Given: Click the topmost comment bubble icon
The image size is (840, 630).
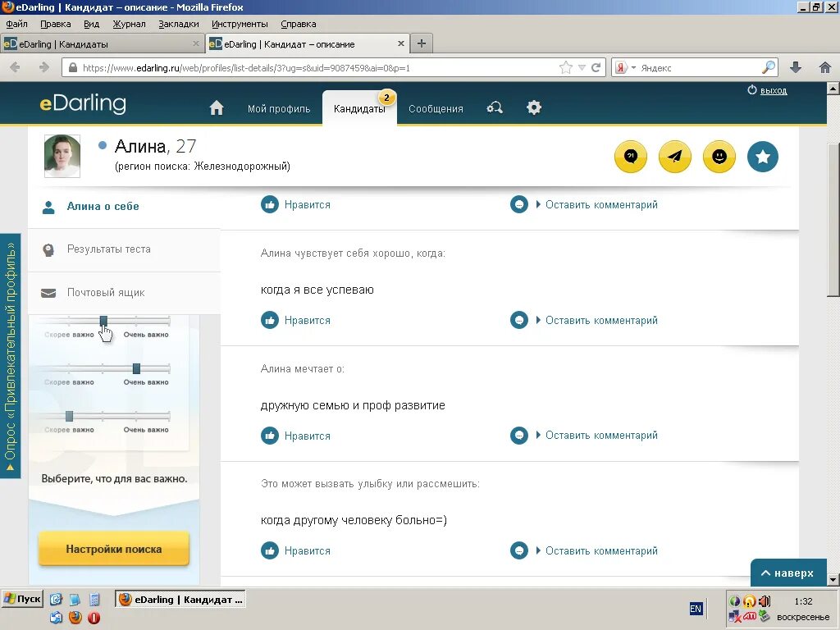Looking at the screenshot, I should [x=519, y=204].
